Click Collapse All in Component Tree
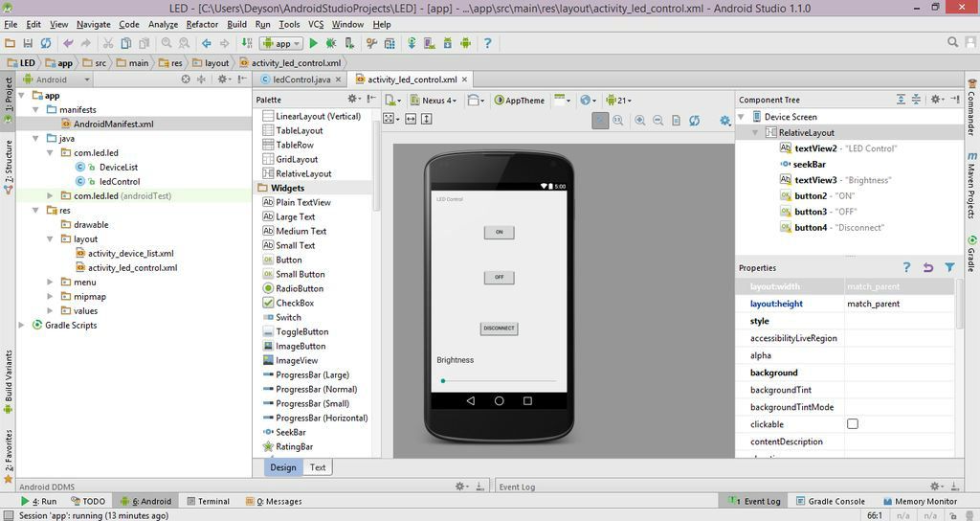The image size is (980, 521). click(x=916, y=100)
